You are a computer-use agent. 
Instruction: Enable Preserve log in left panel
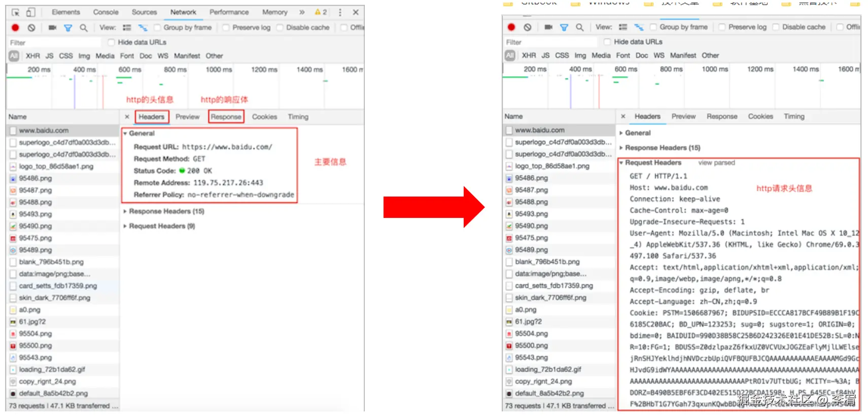pos(226,27)
